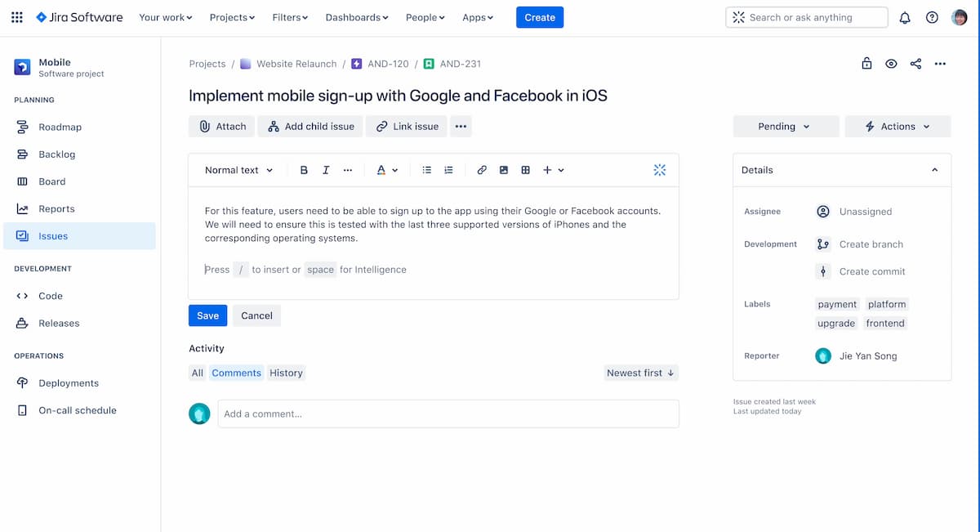Screen dimensions: 980x532
Task: Open the app switcher grid icon
Action: tap(17, 17)
